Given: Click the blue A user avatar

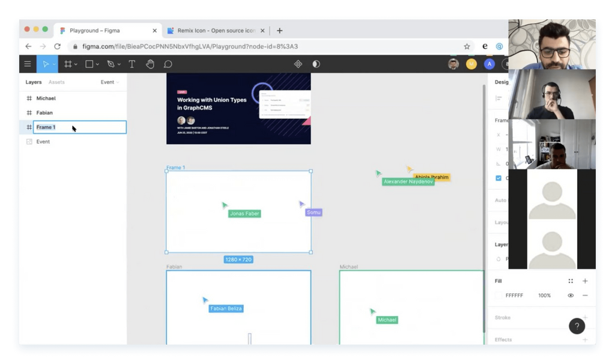Looking at the screenshot, I should [489, 64].
